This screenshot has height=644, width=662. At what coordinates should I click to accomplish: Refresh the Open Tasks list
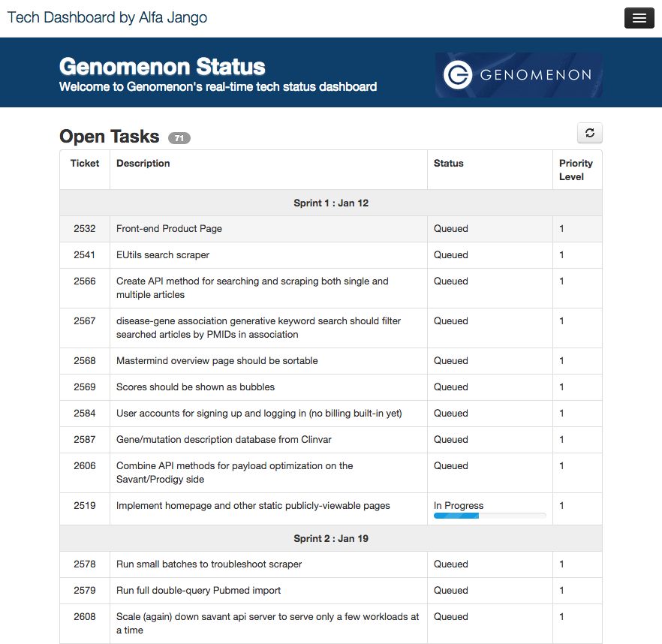click(589, 133)
